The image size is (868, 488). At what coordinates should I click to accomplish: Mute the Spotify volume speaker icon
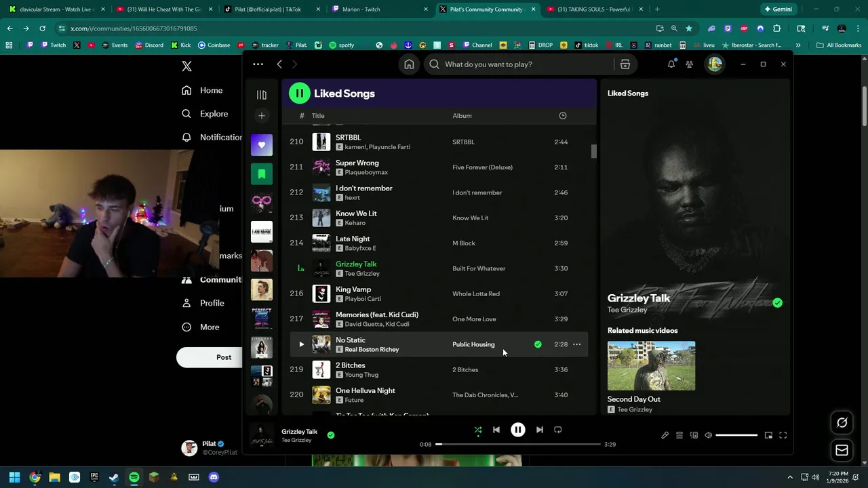point(709,435)
